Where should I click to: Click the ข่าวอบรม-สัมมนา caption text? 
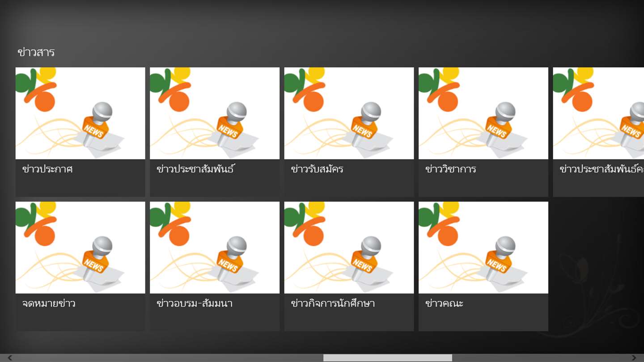click(x=195, y=303)
